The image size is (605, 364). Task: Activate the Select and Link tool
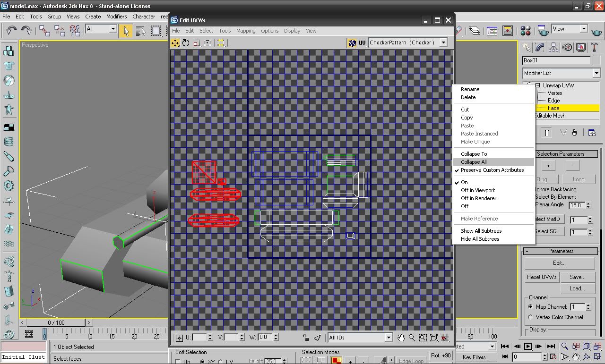44,31
